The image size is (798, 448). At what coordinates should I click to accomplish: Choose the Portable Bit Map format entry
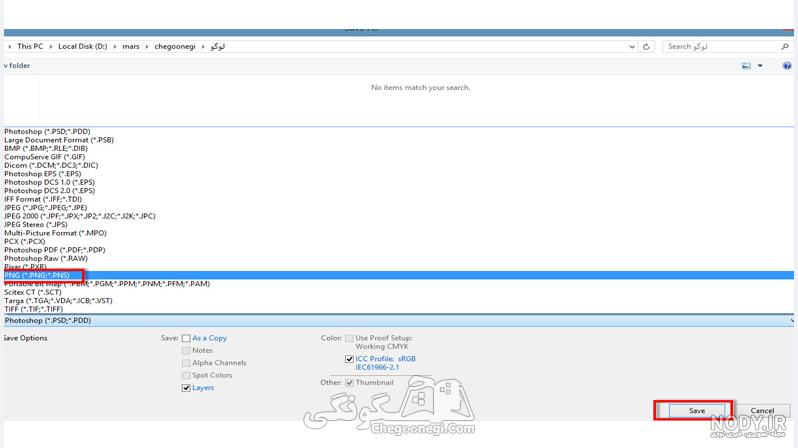click(x=107, y=284)
